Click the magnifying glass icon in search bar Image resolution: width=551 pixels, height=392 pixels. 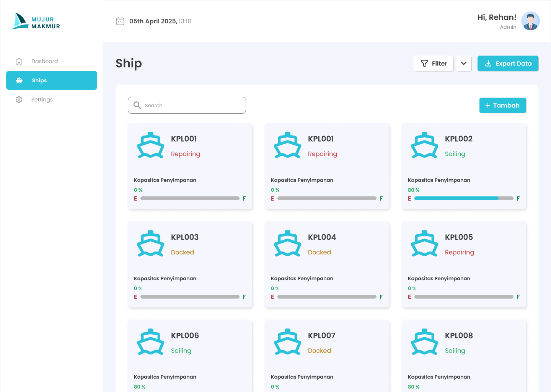(x=137, y=105)
